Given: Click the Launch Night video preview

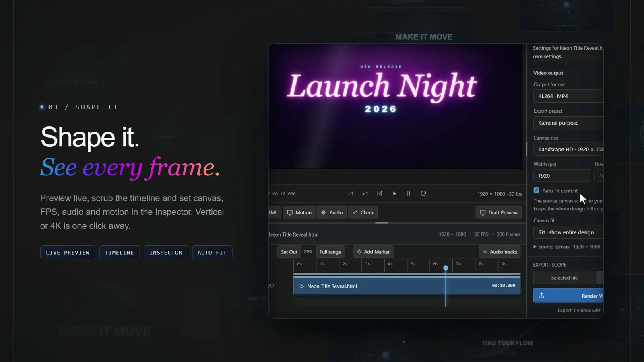Looking at the screenshot, I should click(x=396, y=106).
